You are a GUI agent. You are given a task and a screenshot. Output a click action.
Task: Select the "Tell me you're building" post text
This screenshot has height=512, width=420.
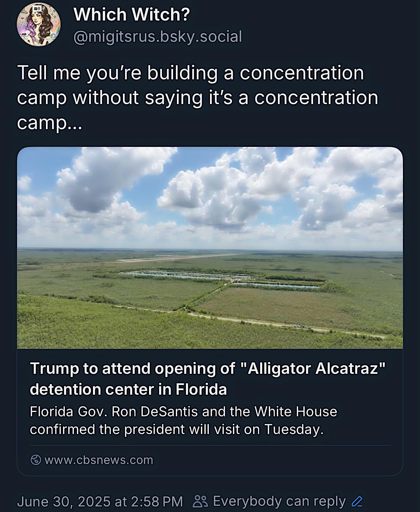click(117, 73)
